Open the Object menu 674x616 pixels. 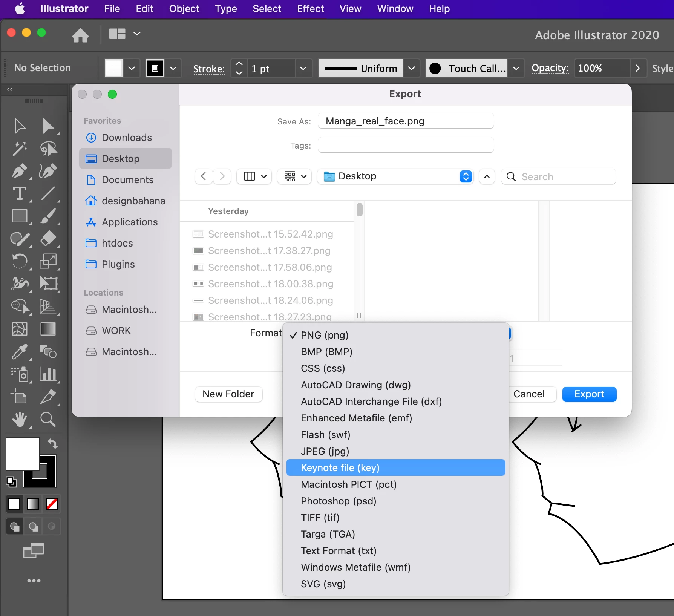(184, 8)
